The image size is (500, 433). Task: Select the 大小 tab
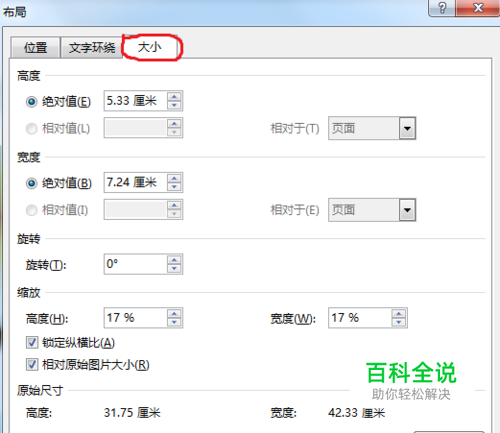click(150, 47)
